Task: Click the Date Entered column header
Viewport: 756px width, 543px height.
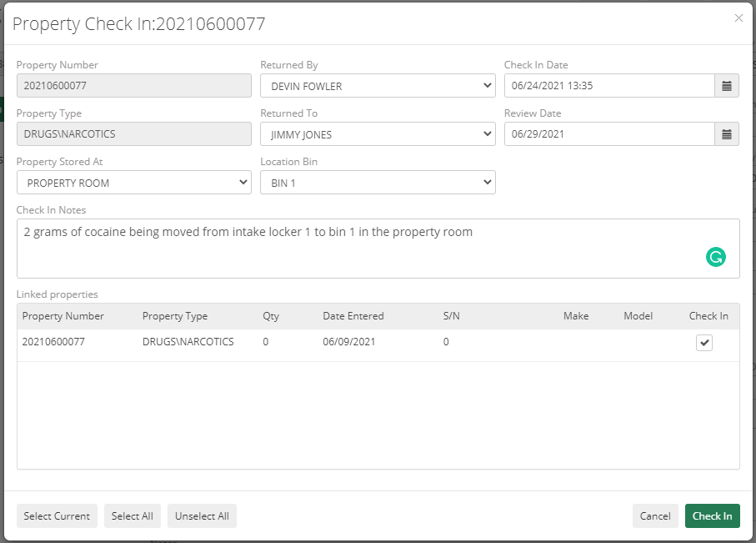Action: [x=352, y=316]
